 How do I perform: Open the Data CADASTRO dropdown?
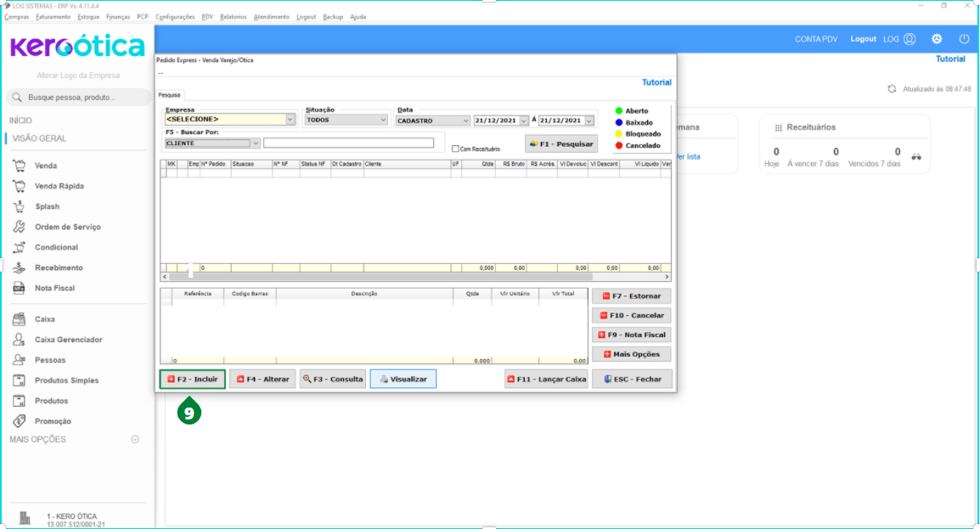click(x=465, y=121)
